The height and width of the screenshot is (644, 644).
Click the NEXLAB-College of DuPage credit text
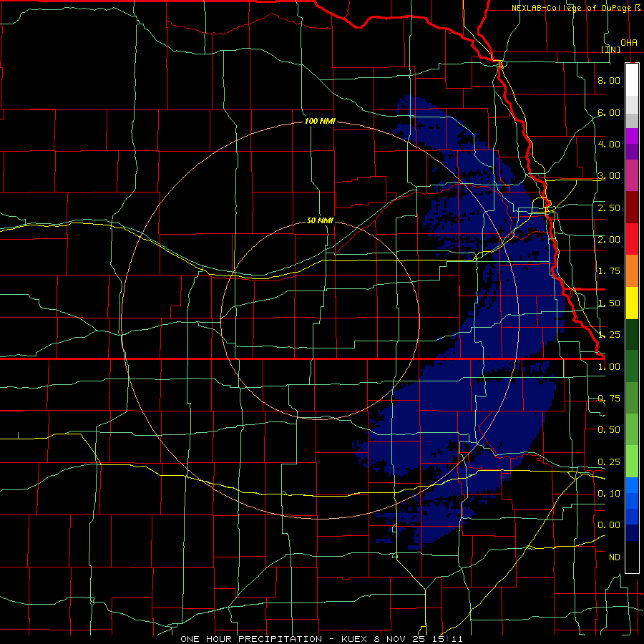pos(571,8)
